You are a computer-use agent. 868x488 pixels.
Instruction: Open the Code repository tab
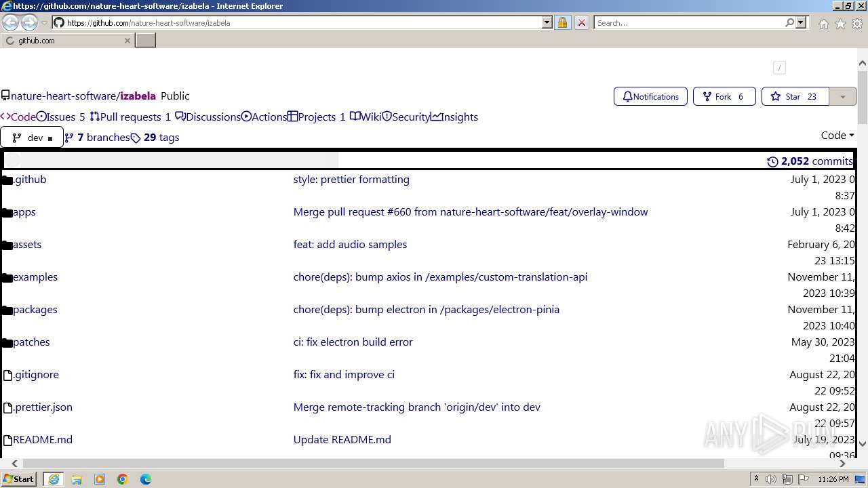coord(18,117)
